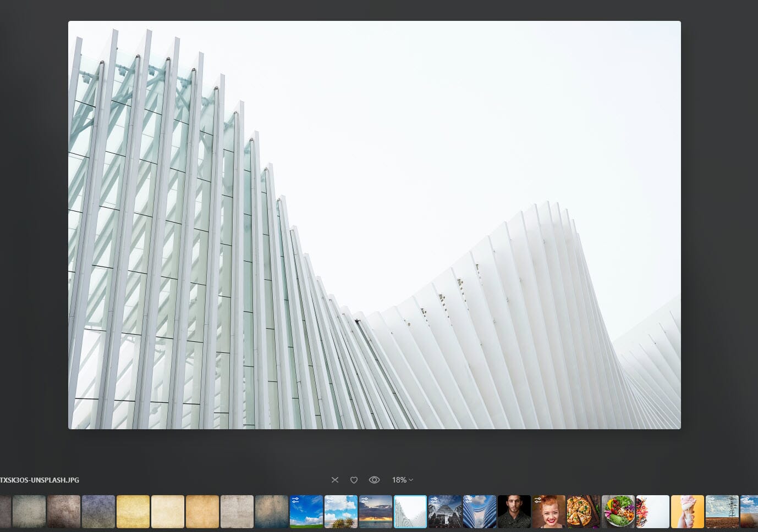758x532 pixels.
Task: Mark photo as favorite with heart icon
Action: pyautogui.click(x=354, y=480)
